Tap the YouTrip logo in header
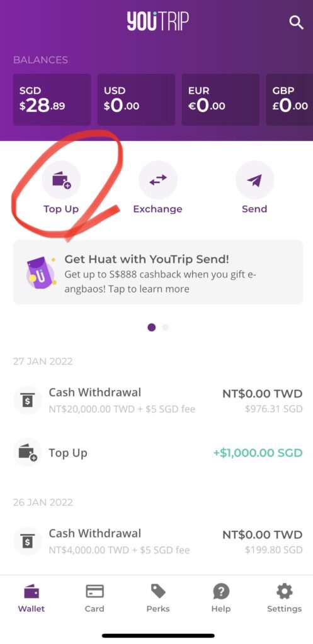The width and height of the screenshot is (313, 644). tap(158, 21)
